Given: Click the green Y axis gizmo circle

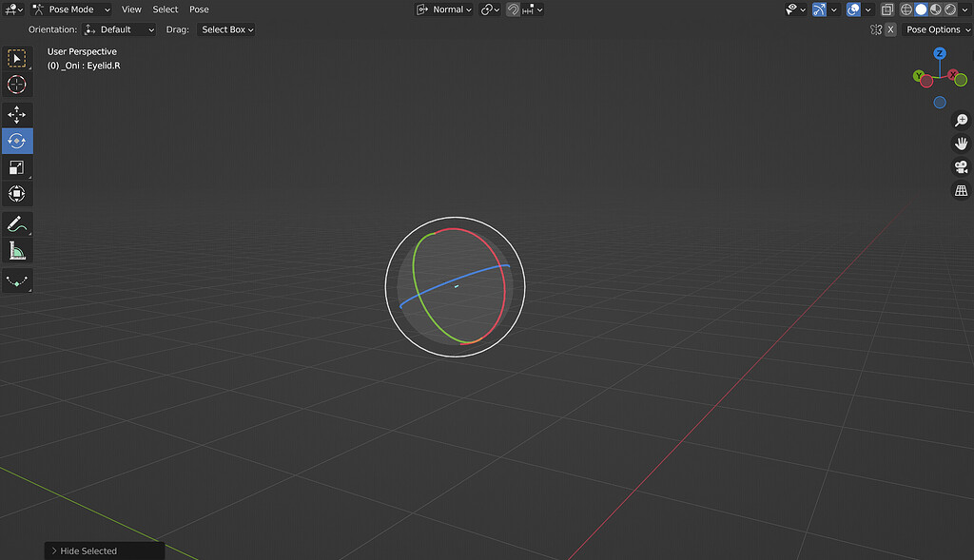Looking at the screenshot, I should click(x=918, y=76).
